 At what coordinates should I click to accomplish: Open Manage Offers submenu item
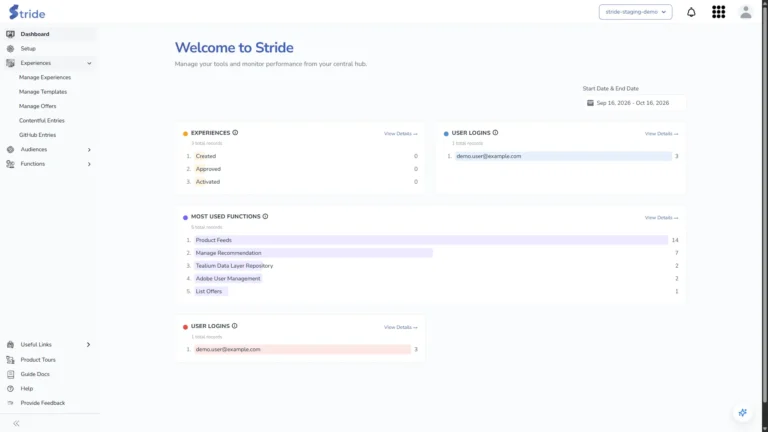pyautogui.click(x=38, y=106)
